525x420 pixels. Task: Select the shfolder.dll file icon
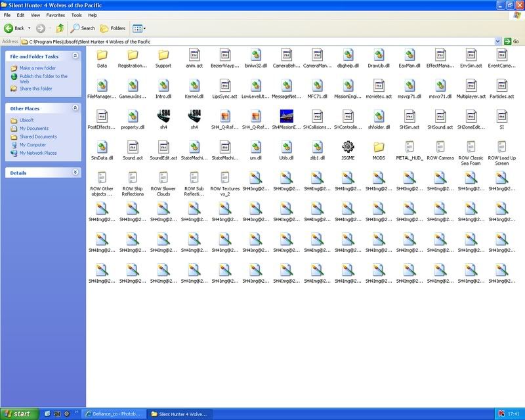point(379,117)
